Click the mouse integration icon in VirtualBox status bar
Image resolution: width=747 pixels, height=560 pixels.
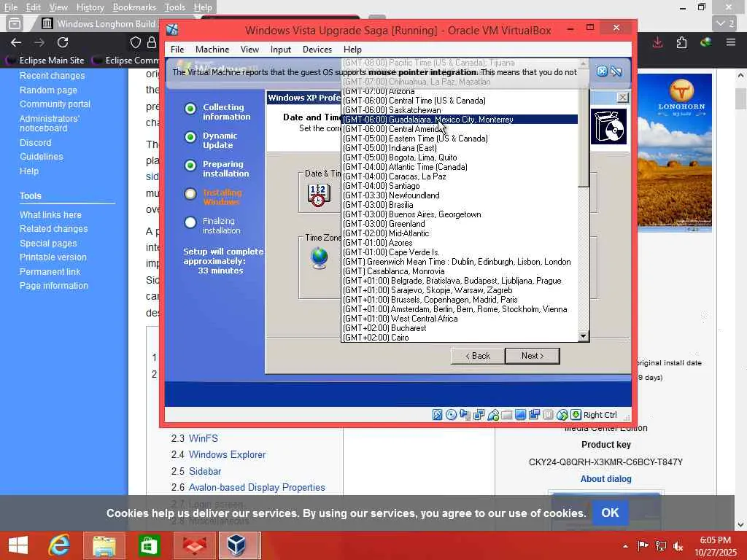pos(562,415)
